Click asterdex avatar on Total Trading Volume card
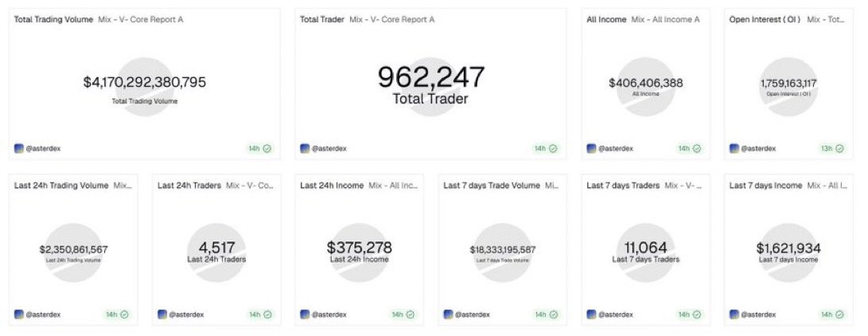This screenshot has width=868, height=336. pos(19,148)
